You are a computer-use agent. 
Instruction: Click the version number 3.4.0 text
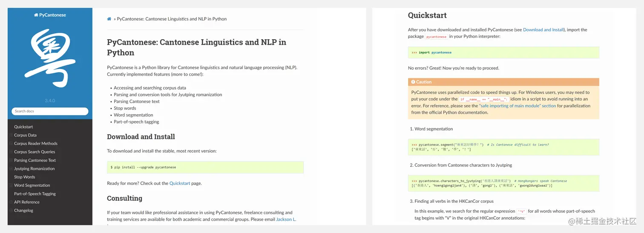tap(50, 101)
